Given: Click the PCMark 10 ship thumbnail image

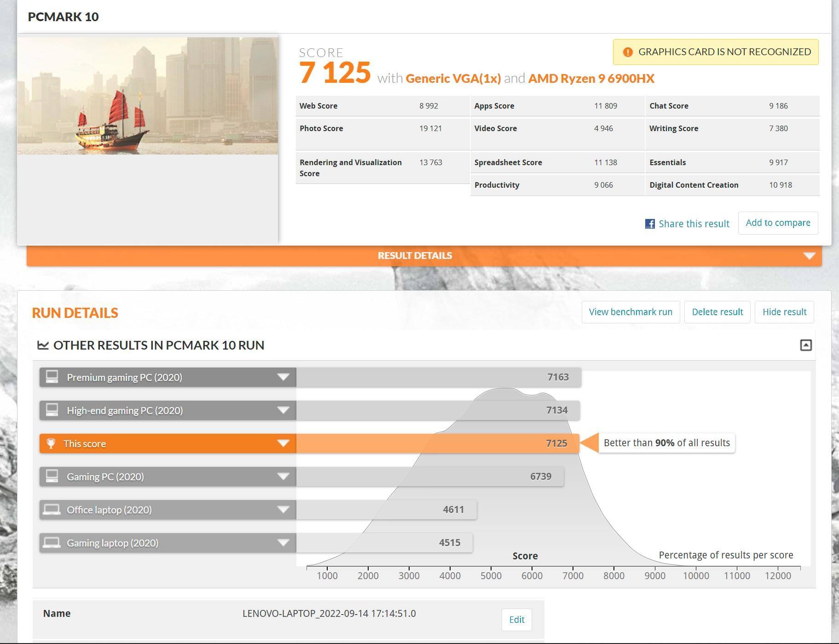Looking at the screenshot, I should point(148,96).
